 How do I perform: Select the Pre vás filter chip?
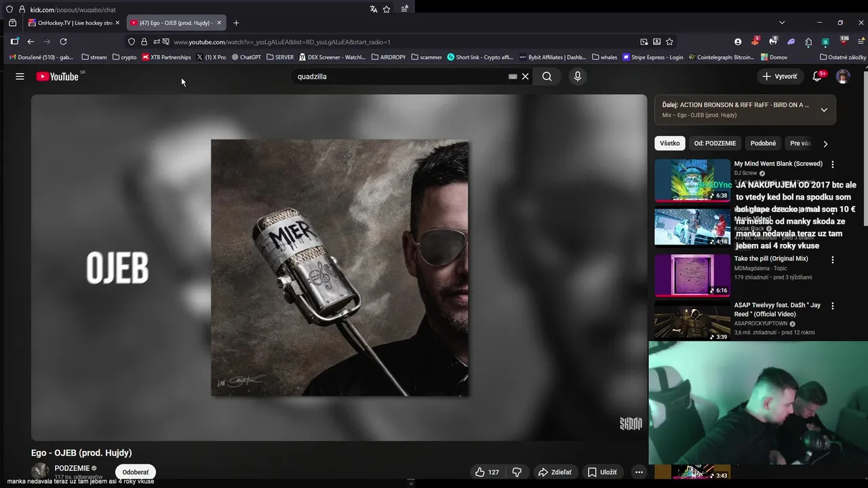(800, 144)
